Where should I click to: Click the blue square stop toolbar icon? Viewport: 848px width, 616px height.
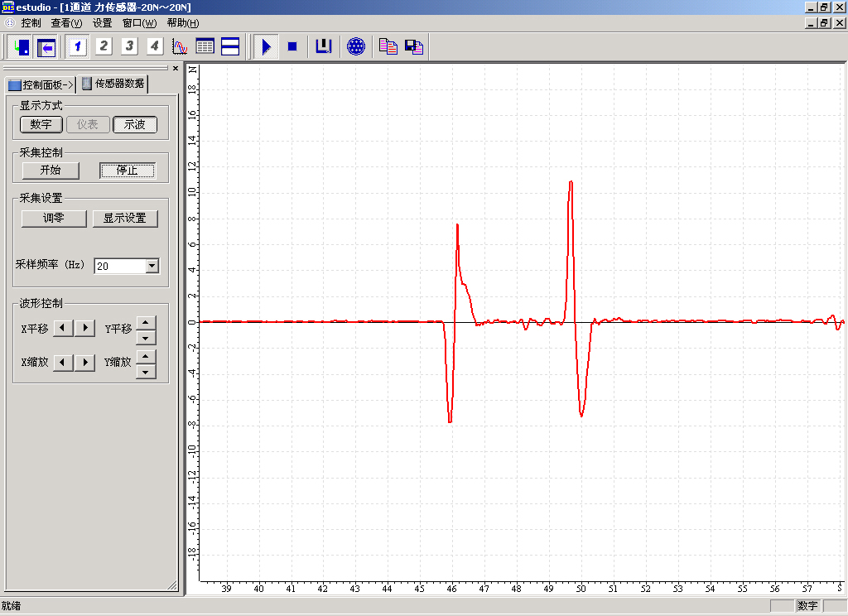pos(292,46)
